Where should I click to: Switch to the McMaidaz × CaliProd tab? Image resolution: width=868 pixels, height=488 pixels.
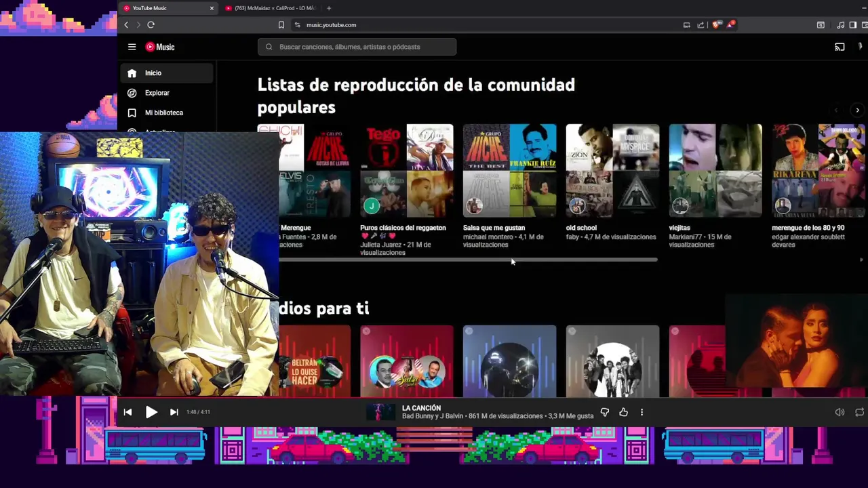point(271,8)
